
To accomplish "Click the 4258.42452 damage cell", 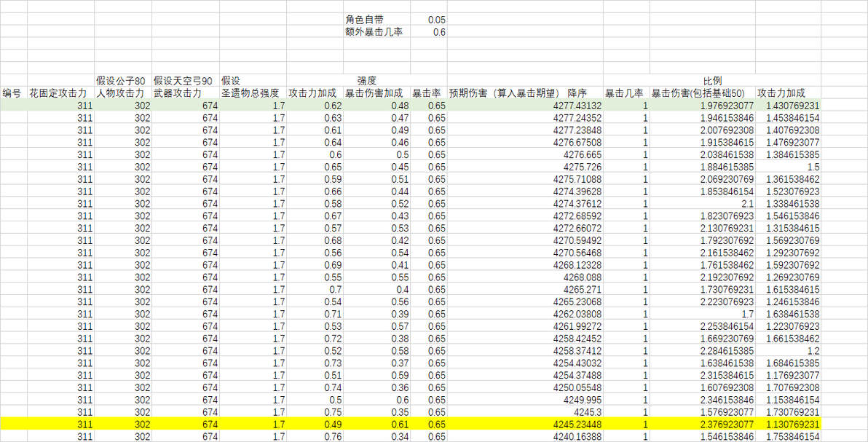I will pyautogui.click(x=525, y=339).
